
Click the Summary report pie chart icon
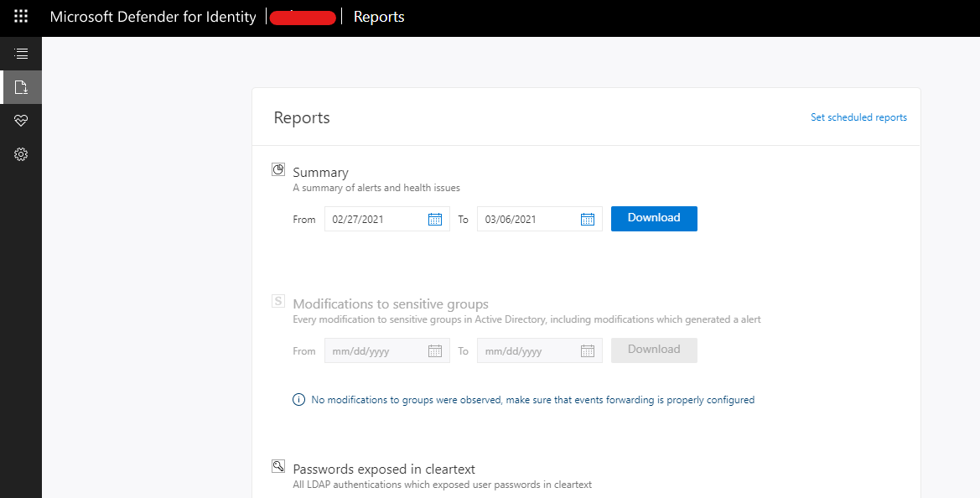click(278, 169)
